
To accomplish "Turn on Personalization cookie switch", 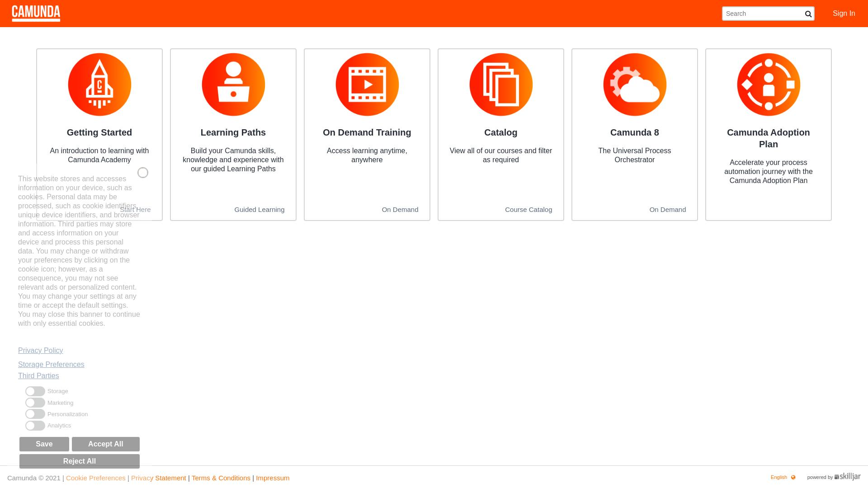I will point(35,414).
